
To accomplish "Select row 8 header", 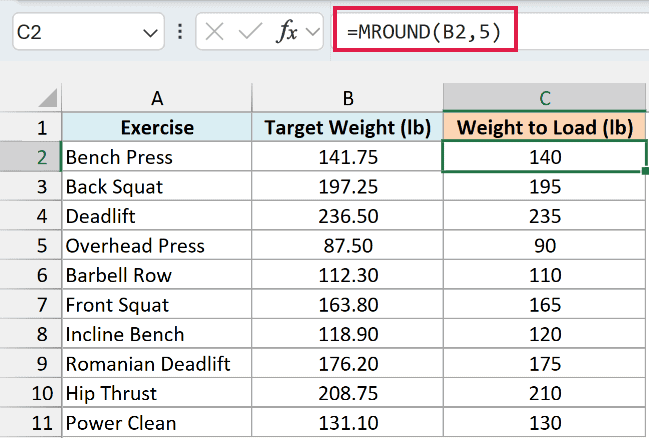I will 31,334.
